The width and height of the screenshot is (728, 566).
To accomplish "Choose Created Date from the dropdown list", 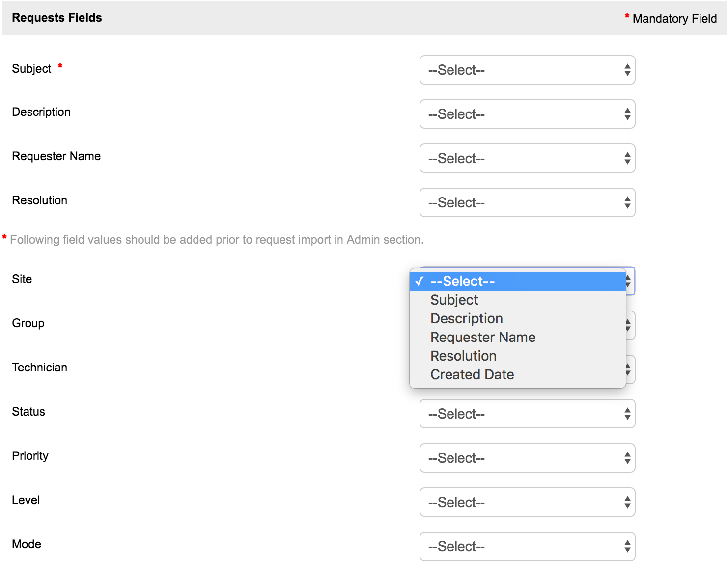I will pyautogui.click(x=472, y=375).
